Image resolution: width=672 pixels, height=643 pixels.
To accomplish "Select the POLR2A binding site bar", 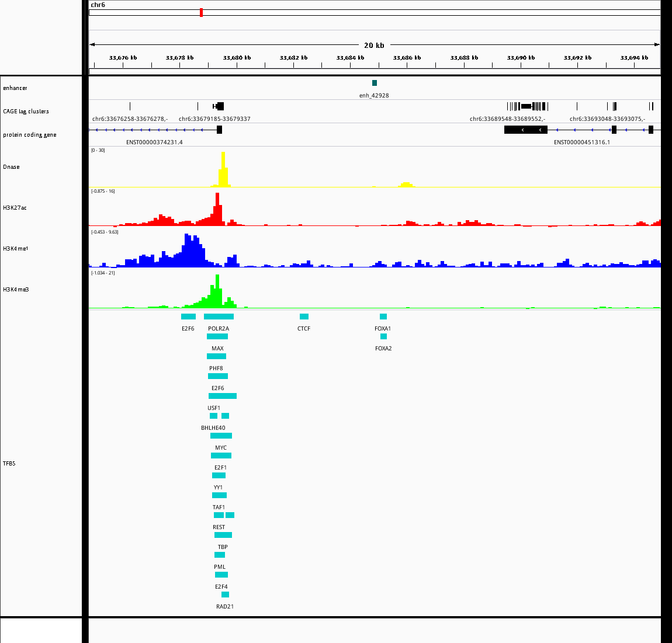I will pos(219,317).
